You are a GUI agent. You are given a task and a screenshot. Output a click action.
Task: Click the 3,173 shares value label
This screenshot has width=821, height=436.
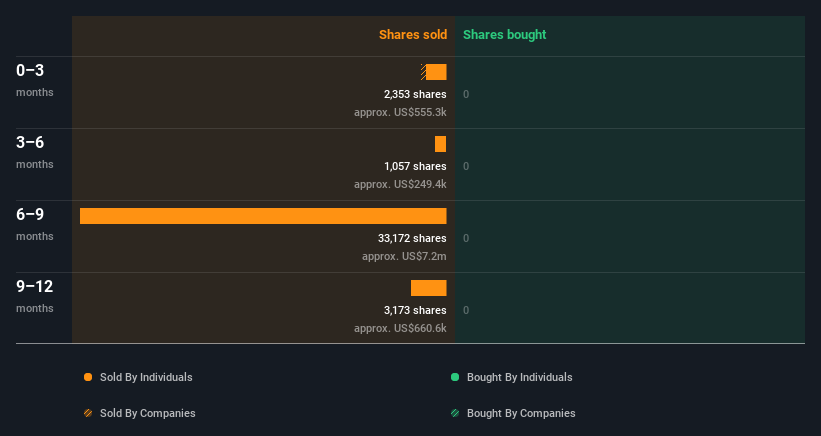(x=415, y=310)
